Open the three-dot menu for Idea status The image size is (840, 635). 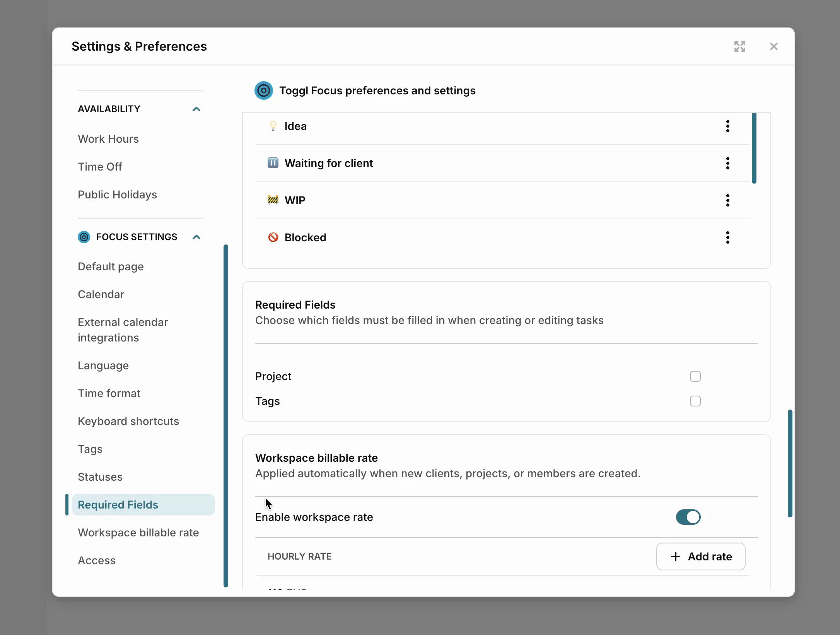pos(727,126)
